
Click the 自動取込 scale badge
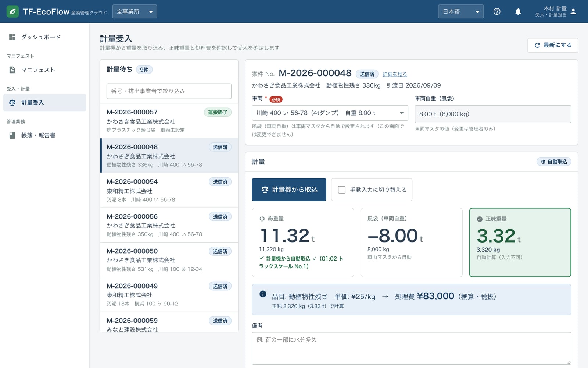554,162
